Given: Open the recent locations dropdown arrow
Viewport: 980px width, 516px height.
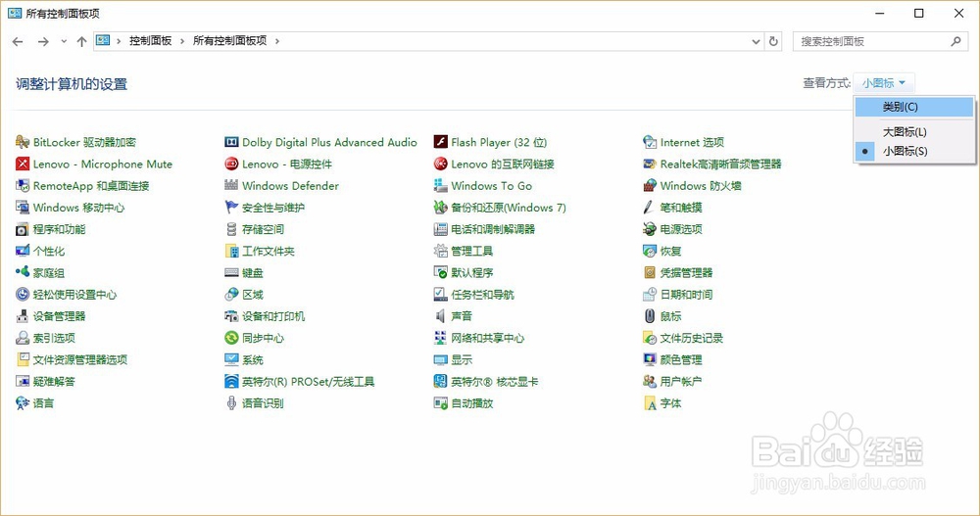Looking at the screenshot, I should pyautogui.click(x=64, y=42).
